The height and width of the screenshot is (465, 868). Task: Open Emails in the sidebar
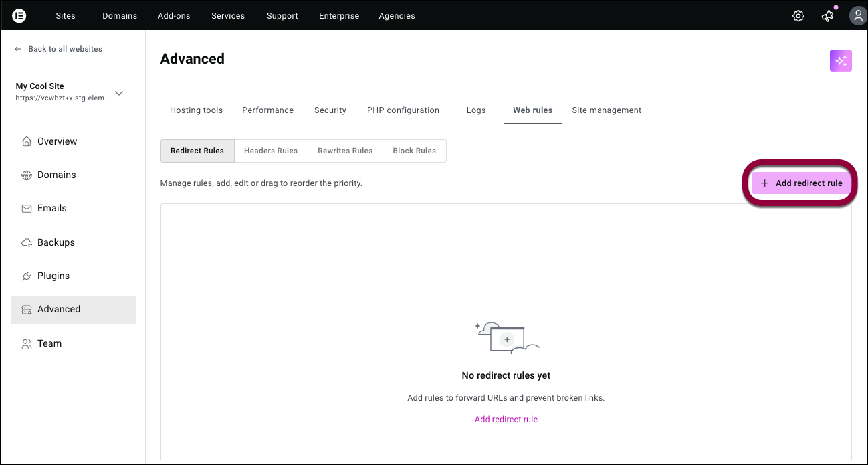(x=51, y=208)
